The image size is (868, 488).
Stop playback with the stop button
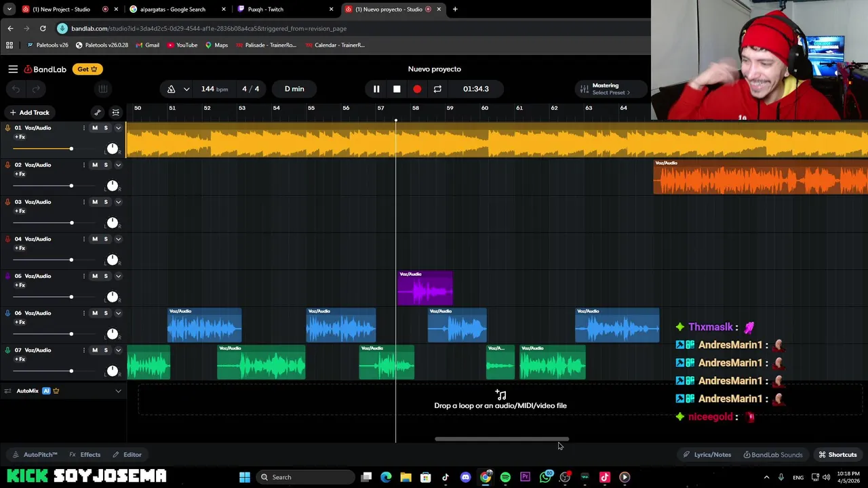coord(397,89)
